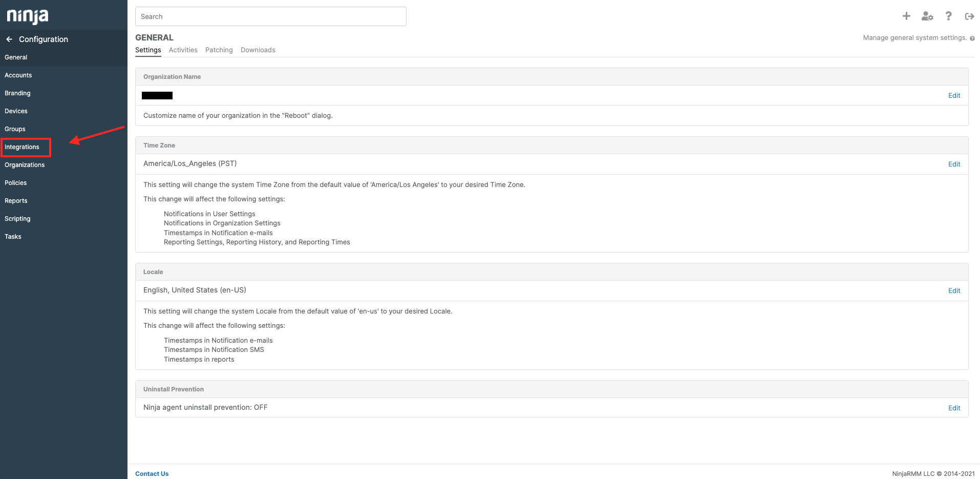Open the Contact Us link
Viewport: 980px width, 479px height.
152,474
